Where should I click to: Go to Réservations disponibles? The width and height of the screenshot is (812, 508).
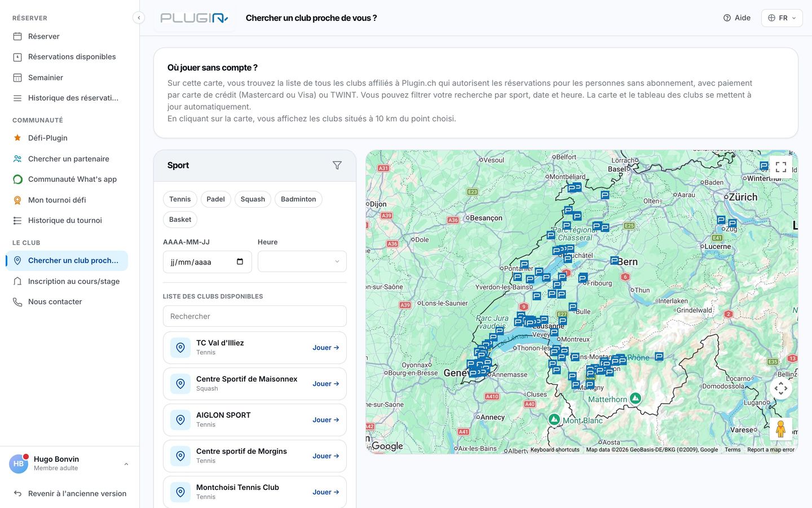point(67,57)
